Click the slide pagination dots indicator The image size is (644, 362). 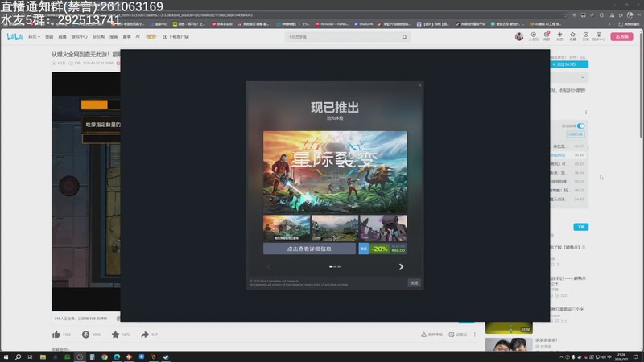click(335, 267)
